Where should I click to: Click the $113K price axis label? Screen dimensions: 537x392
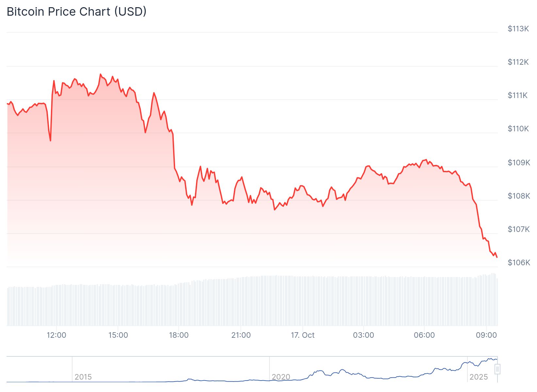pyautogui.click(x=518, y=29)
